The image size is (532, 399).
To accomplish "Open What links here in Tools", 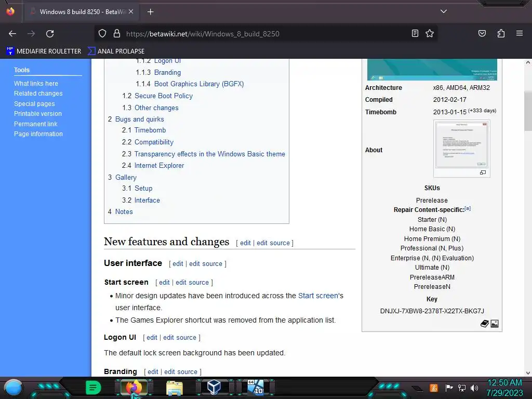I will pyautogui.click(x=36, y=84).
